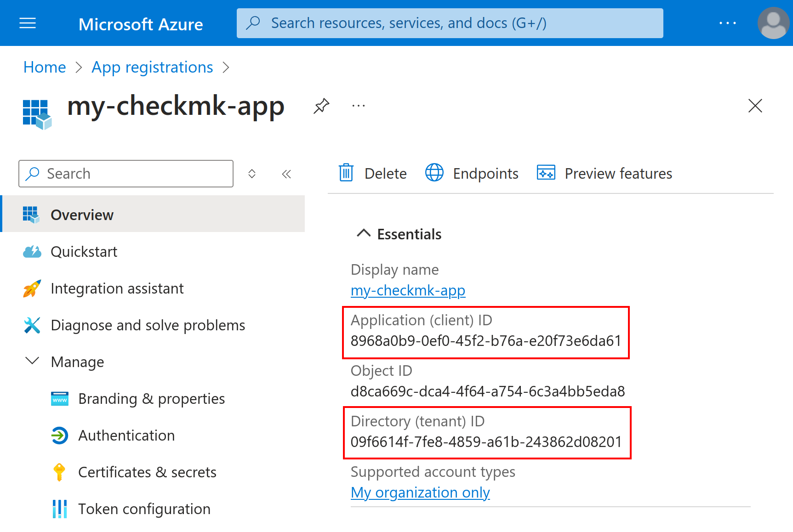Collapse the Essentials section chevron
The height and width of the screenshot is (532, 793).
pyautogui.click(x=364, y=233)
